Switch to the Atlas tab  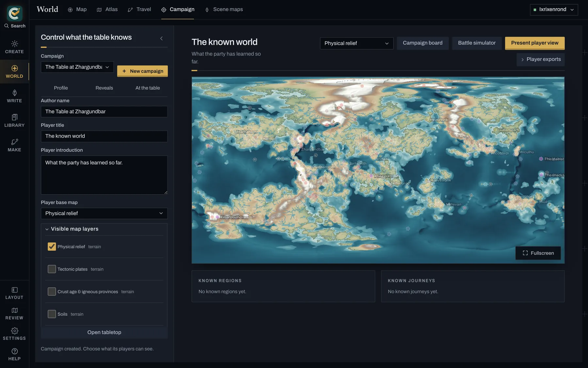pos(107,9)
